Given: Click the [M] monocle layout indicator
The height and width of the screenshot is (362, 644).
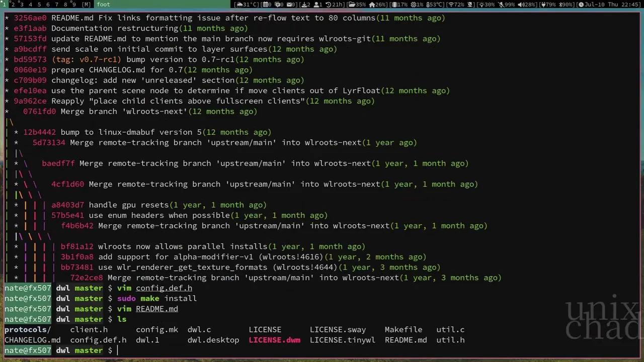Looking at the screenshot, I should pyautogui.click(x=86, y=5).
